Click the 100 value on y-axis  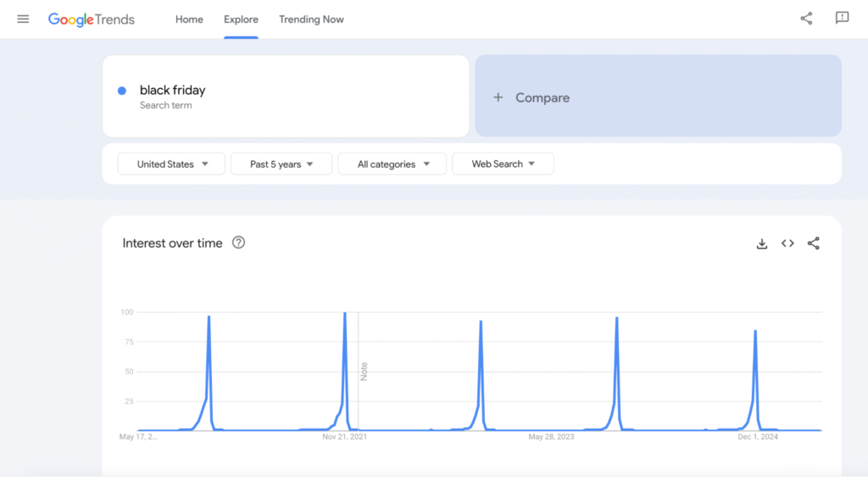[127, 312]
